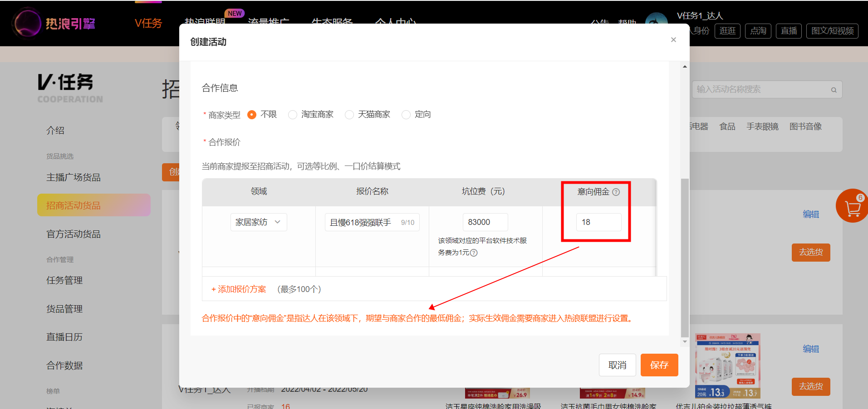Screen dimensions: 868x409
Task: Click + 添加报价方案 link
Action: (239, 289)
